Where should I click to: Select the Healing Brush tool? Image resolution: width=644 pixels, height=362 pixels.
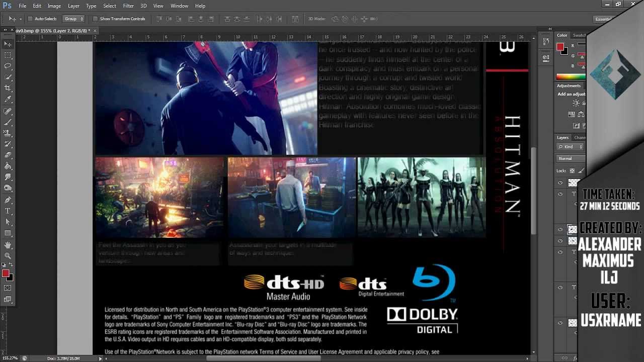click(8, 111)
